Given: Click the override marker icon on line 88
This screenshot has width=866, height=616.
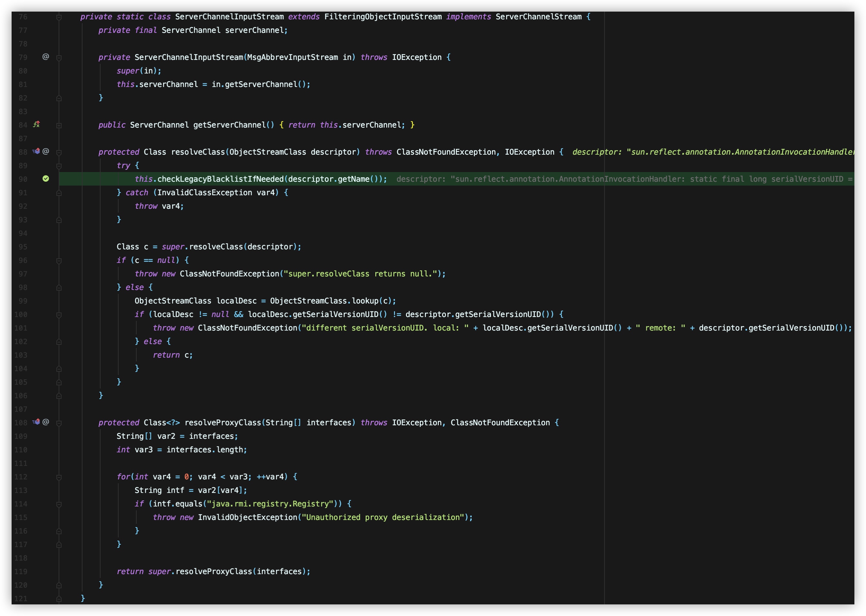Looking at the screenshot, I should coord(36,151).
